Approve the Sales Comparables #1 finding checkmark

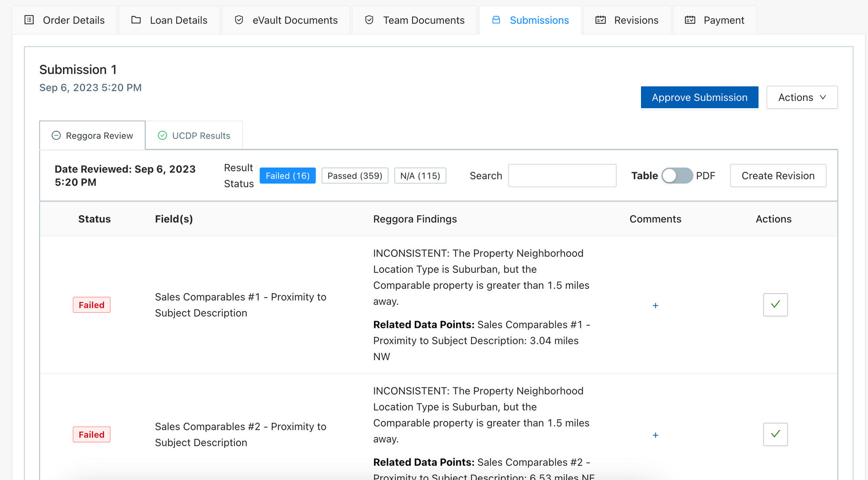(x=775, y=305)
